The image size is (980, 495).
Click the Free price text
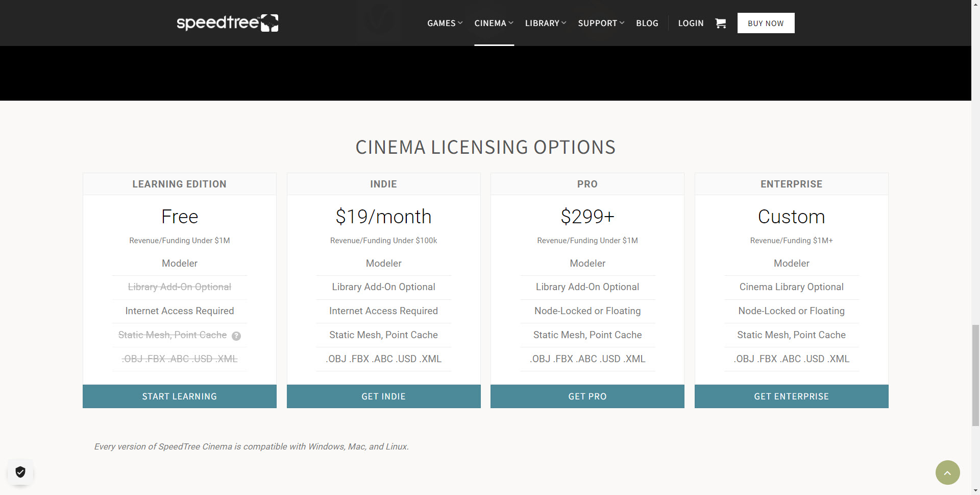point(180,217)
